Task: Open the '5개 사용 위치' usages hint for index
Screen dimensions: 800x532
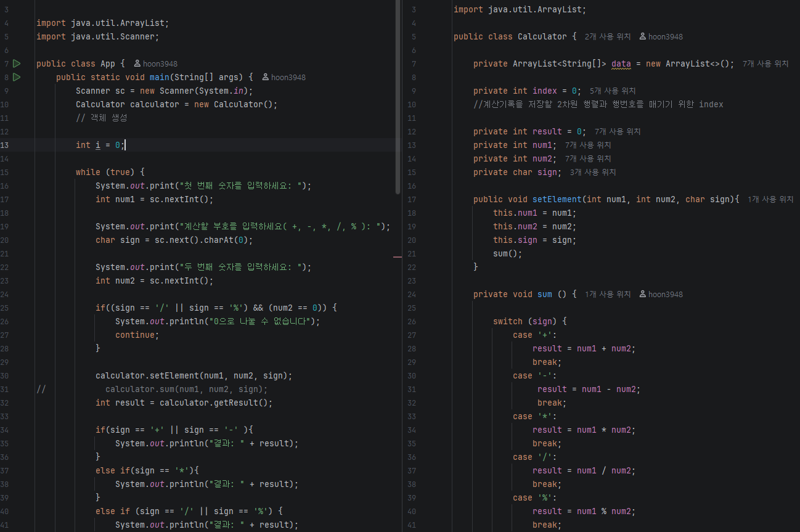Action: [x=613, y=91]
